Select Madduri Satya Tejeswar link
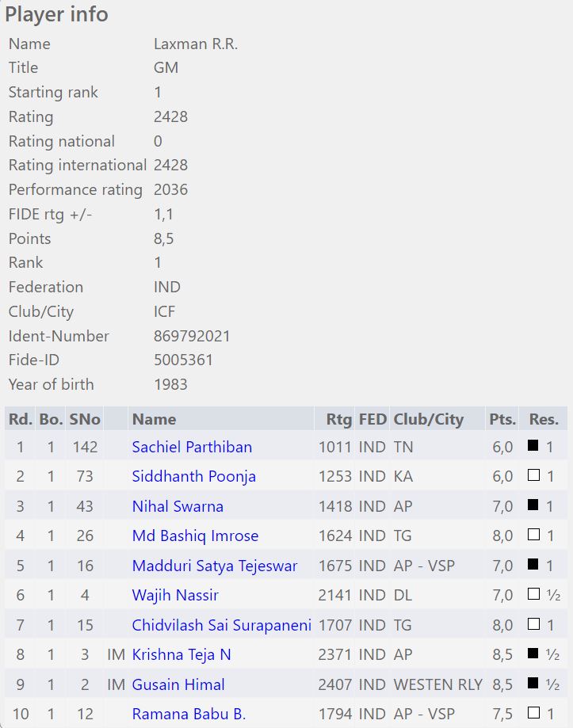This screenshot has height=728, width=573. tap(215, 566)
